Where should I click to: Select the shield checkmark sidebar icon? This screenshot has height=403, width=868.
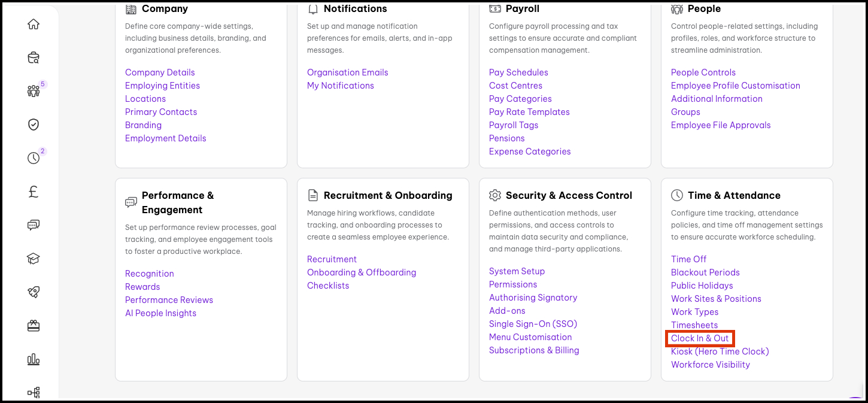pyautogui.click(x=34, y=125)
